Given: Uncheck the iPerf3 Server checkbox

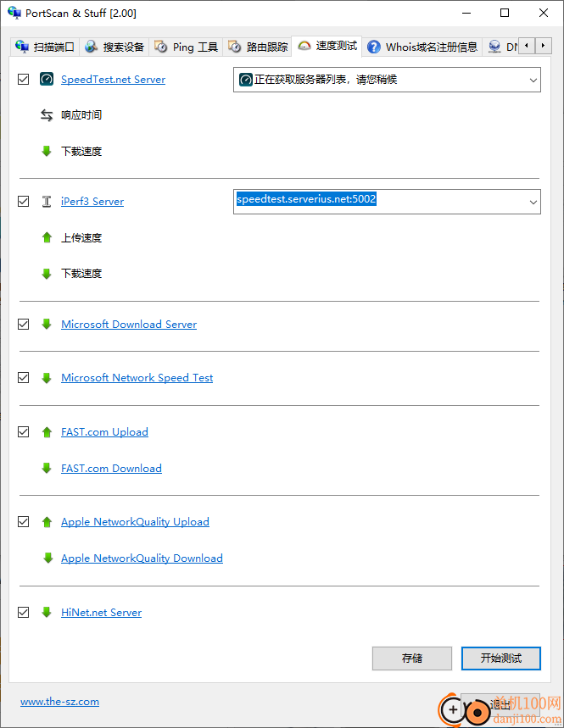Looking at the screenshot, I should coord(23,202).
